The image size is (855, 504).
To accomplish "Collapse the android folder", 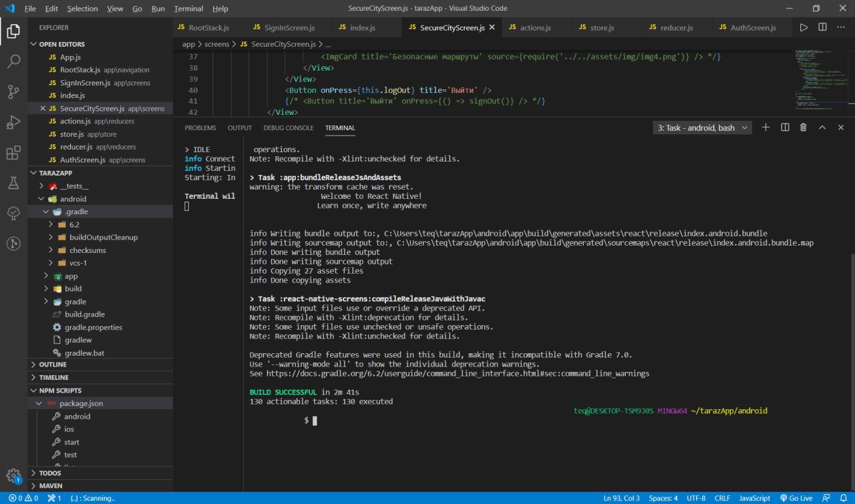I will tap(41, 199).
